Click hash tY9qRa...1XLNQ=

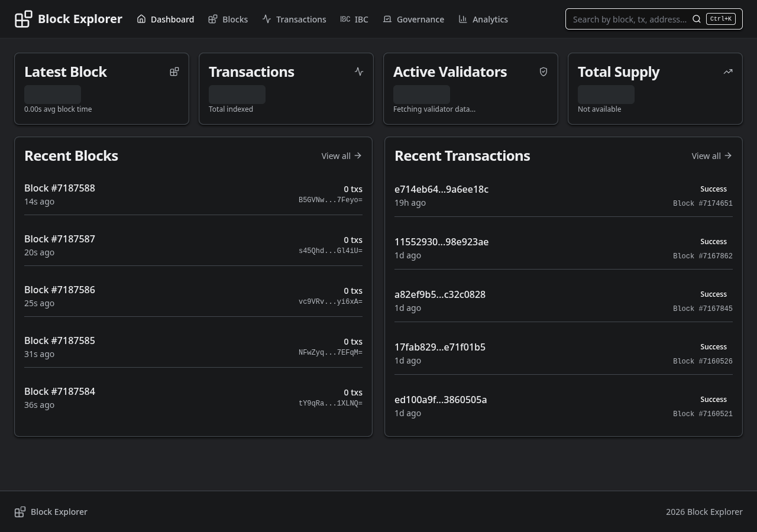tap(331, 403)
